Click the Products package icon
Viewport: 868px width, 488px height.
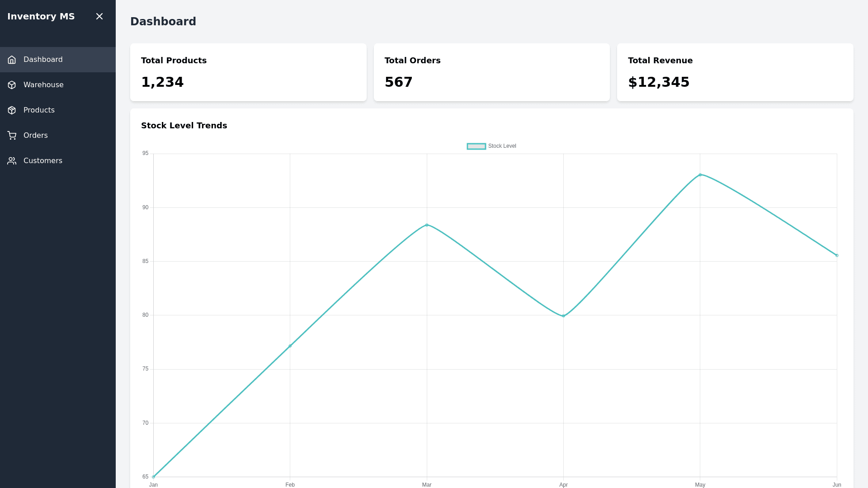(12, 110)
